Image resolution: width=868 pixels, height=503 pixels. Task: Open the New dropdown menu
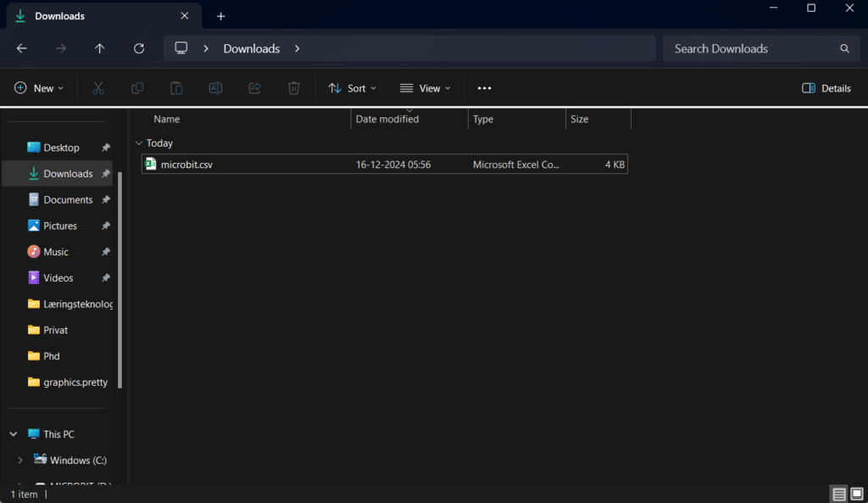pos(39,88)
